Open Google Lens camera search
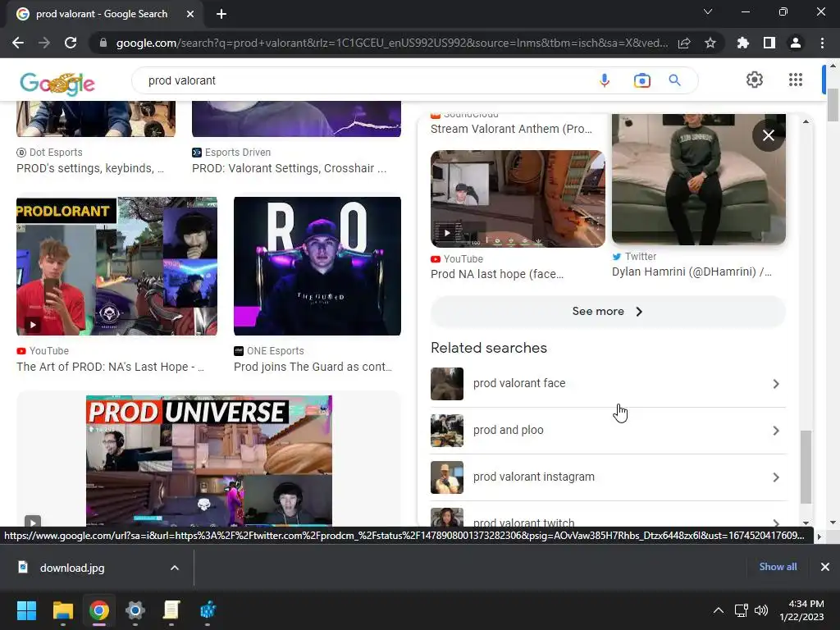 [x=641, y=80]
